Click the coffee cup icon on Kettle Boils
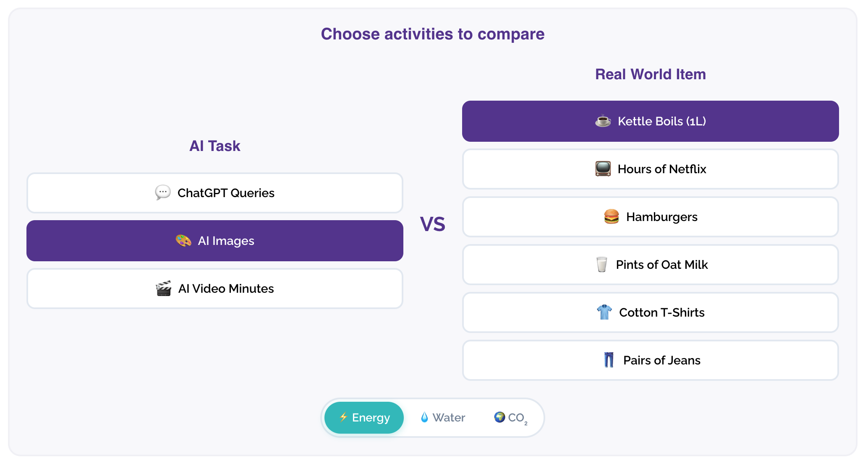Image resolution: width=868 pixels, height=463 pixels. tap(603, 121)
